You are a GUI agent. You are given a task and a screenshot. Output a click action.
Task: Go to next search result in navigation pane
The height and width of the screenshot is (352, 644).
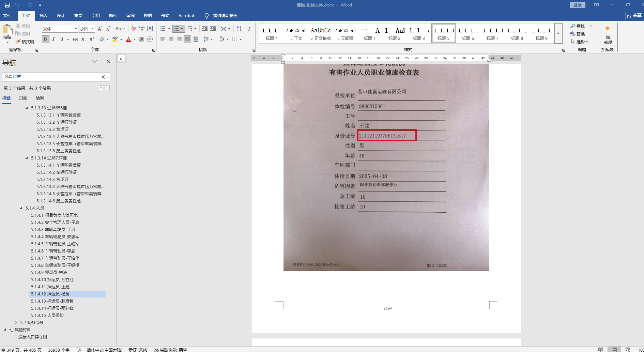(107, 88)
